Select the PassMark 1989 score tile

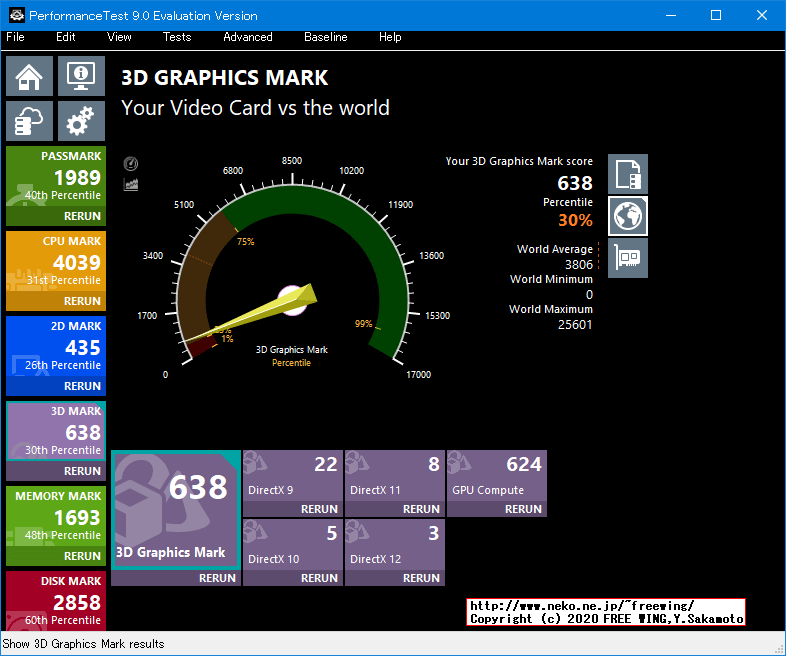point(56,177)
